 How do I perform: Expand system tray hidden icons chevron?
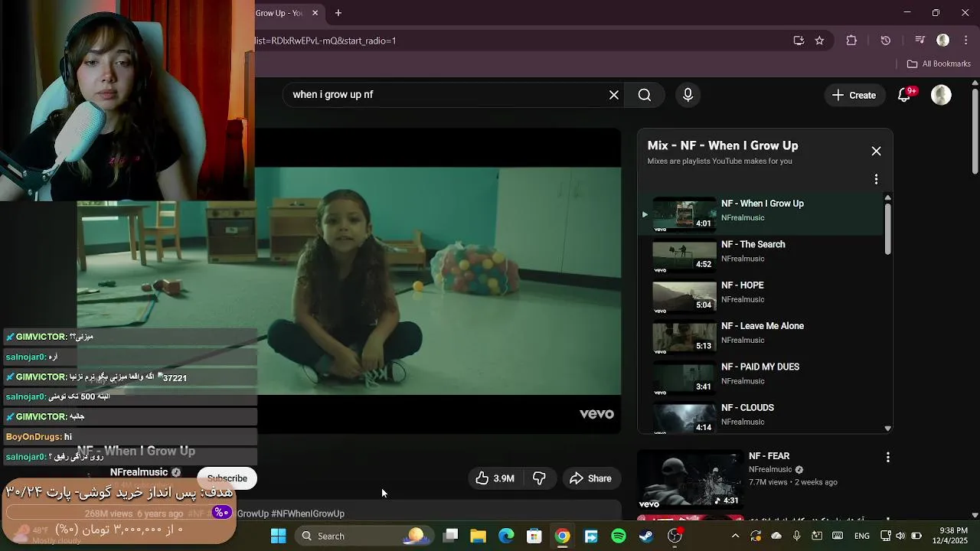coord(736,536)
